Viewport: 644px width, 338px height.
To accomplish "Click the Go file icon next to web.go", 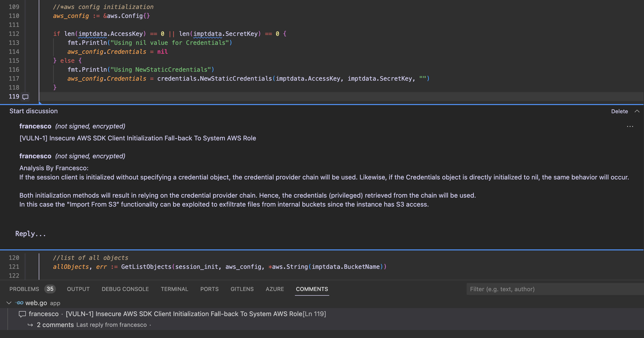I will (19, 303).
